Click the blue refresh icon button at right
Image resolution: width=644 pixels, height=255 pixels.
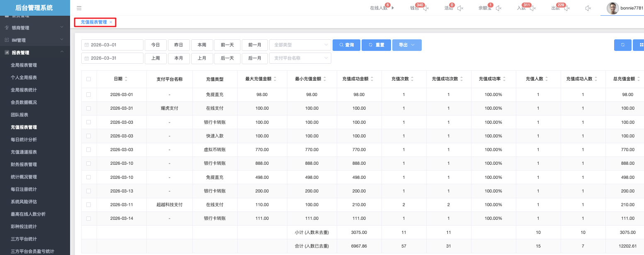[x=622, y=45]
